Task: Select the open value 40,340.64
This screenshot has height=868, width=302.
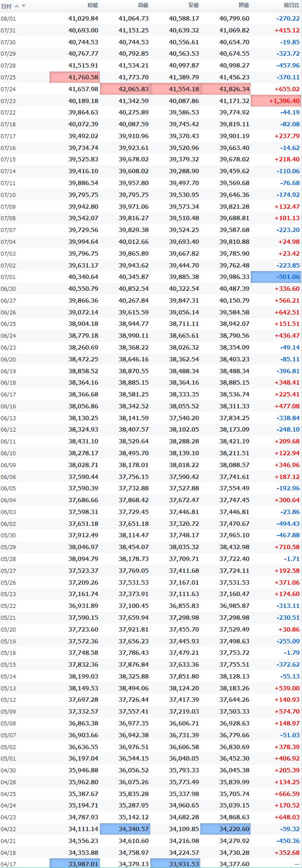Action: [83, 277]
